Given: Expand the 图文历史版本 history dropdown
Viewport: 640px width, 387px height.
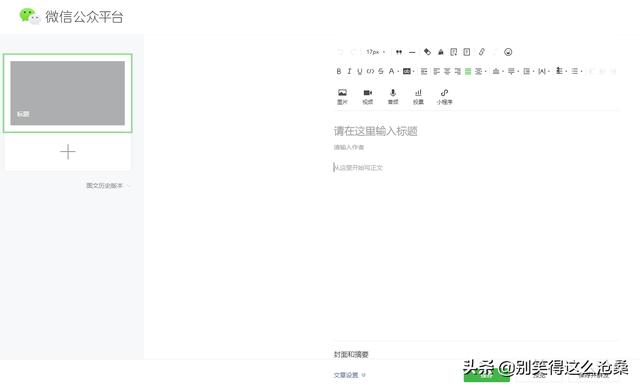Looking at the screenshot, I should 108,186.
